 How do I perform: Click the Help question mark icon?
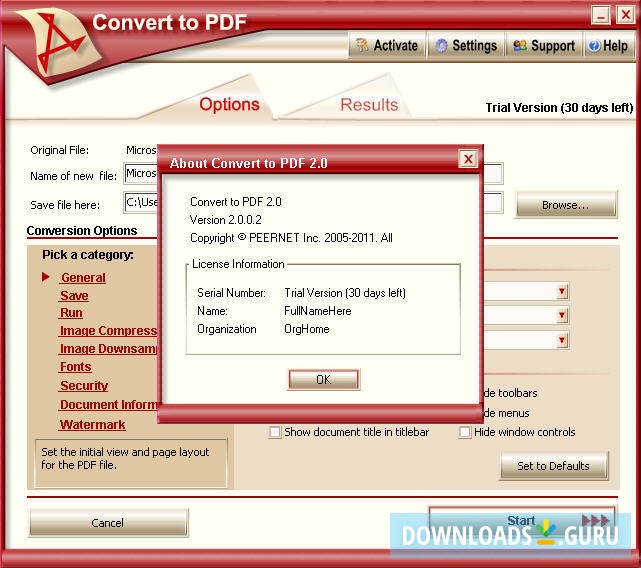click(594, 45)
